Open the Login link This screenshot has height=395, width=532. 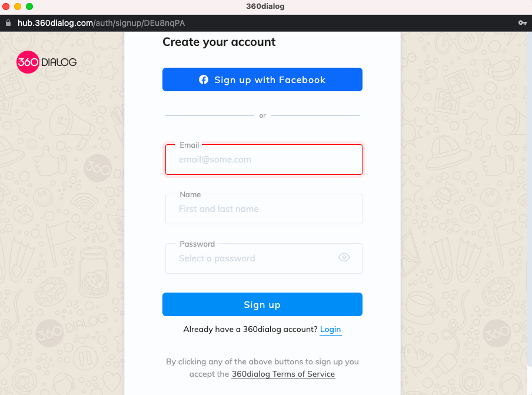(331, 330)
